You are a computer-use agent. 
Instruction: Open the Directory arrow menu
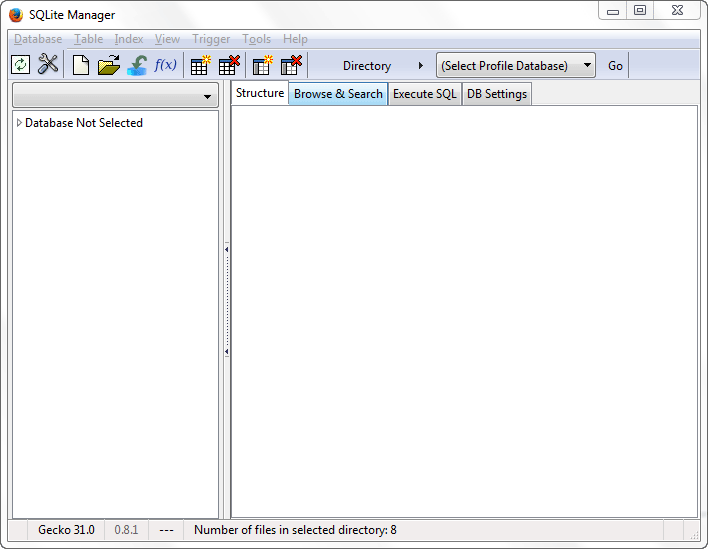[420, 65]
